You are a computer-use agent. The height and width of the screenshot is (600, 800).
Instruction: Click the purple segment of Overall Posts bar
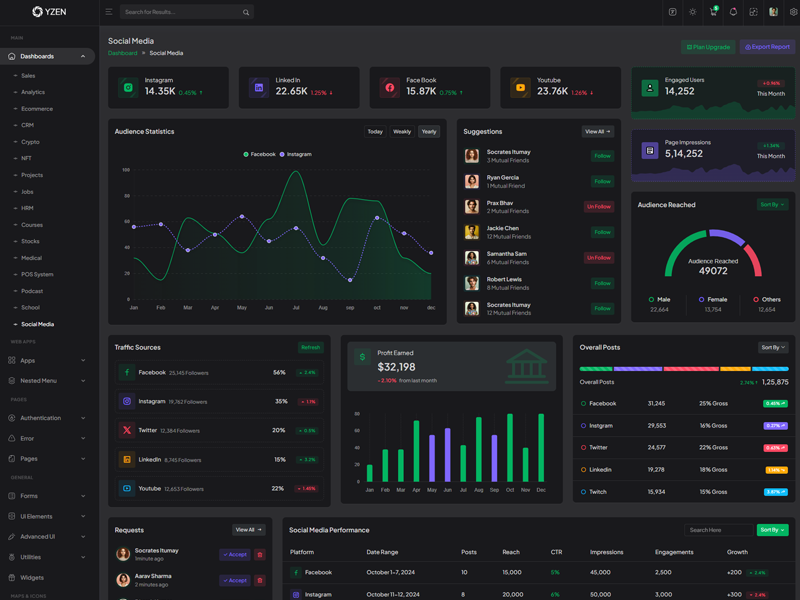coord(637,369)
